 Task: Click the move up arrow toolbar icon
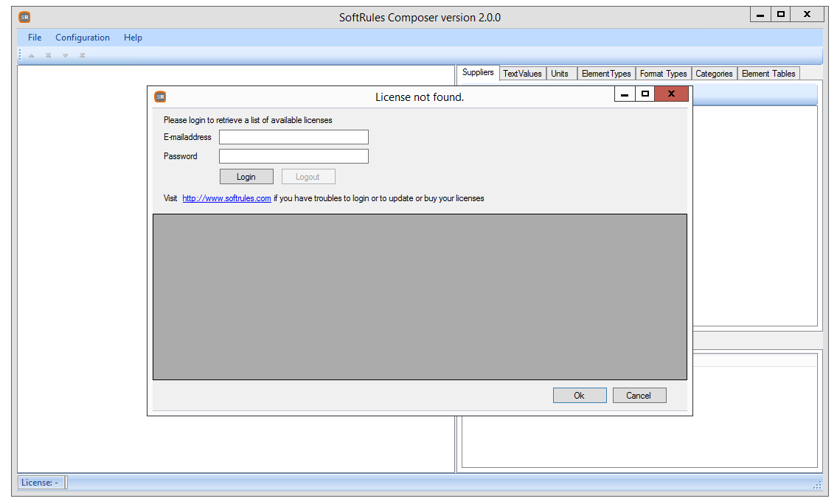[32, 55]
